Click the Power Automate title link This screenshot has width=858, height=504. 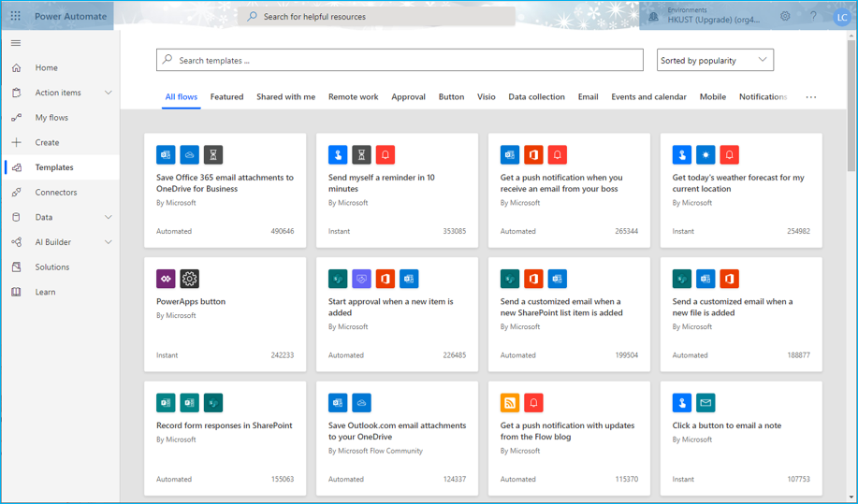[70, 17]
